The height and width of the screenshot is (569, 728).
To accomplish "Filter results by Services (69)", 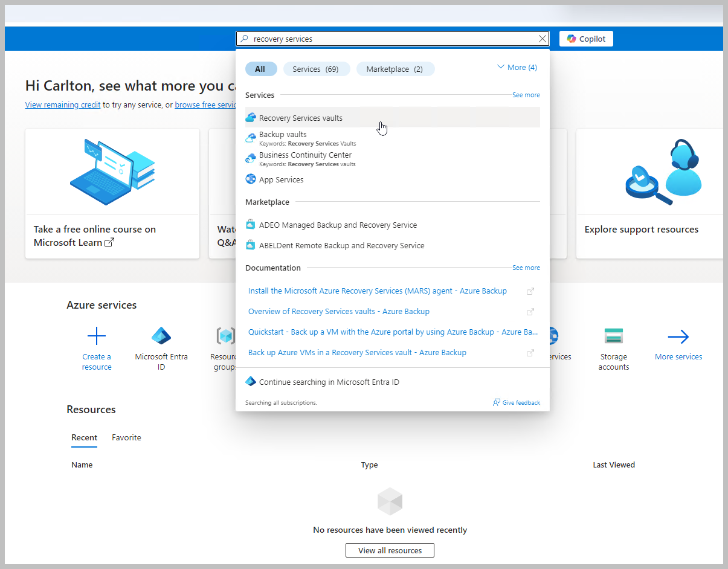I will (316, 69).
